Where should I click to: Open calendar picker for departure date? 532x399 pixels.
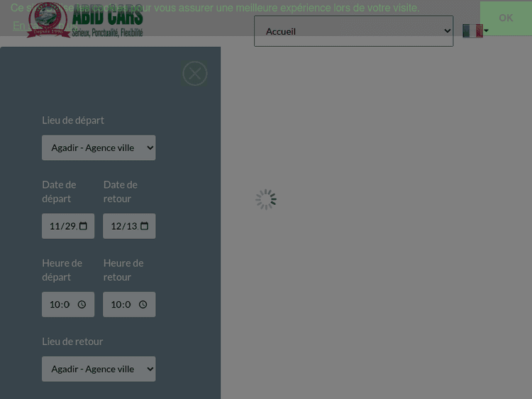pyautogui.click(x=83, y=226)
